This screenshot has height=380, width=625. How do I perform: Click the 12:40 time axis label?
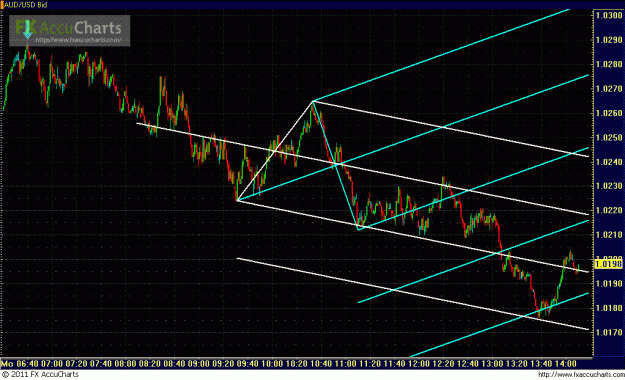[x=467, y=364]
